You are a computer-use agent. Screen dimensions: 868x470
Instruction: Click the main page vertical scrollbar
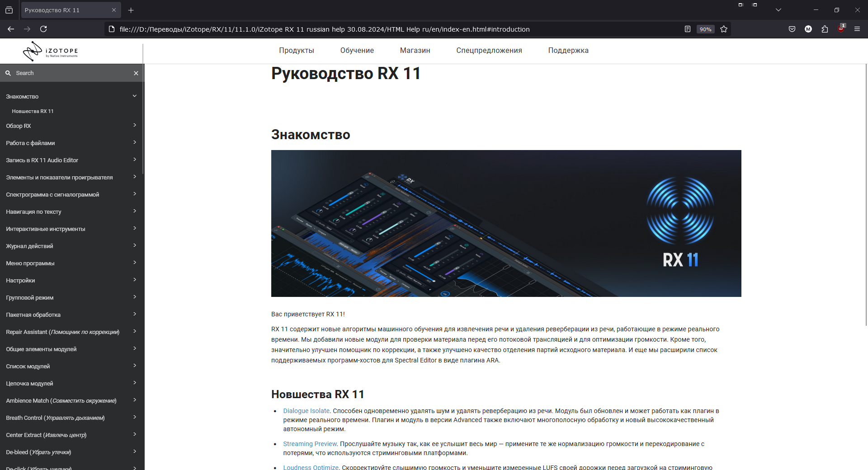pyautogui.click(x=866, y=194)
